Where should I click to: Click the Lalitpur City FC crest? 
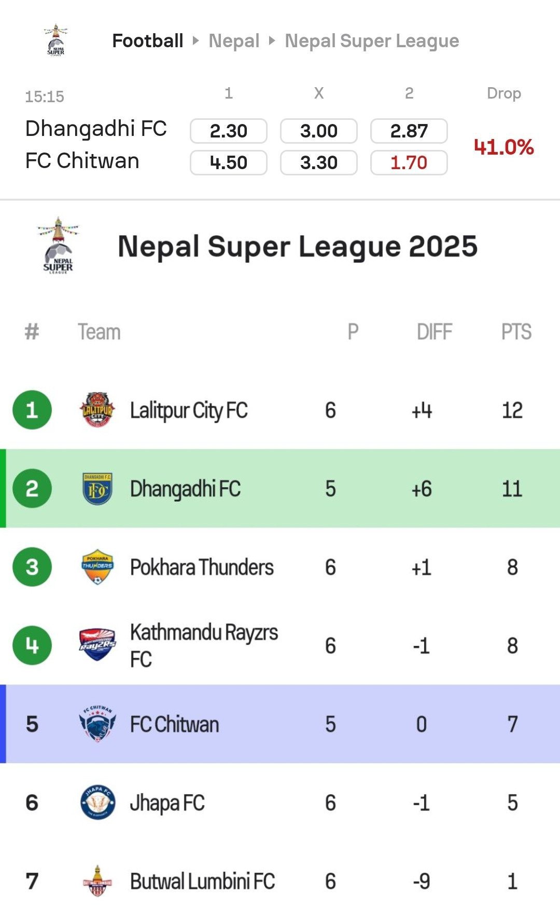[97, 410]
